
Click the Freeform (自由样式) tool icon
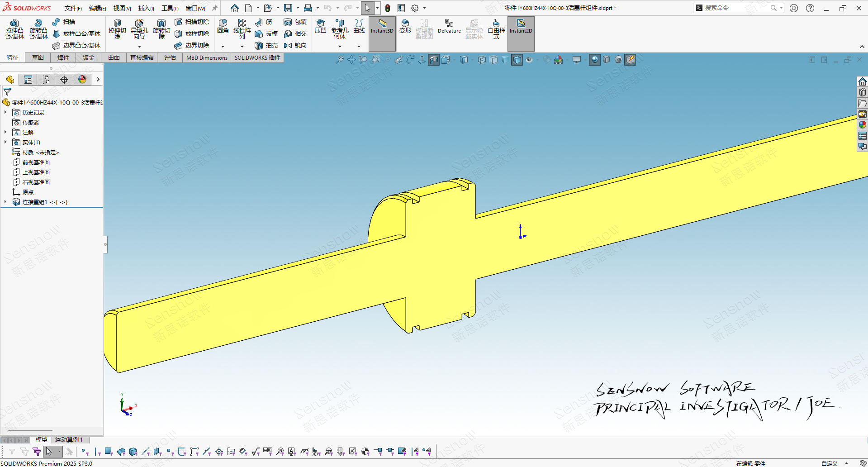496,29
